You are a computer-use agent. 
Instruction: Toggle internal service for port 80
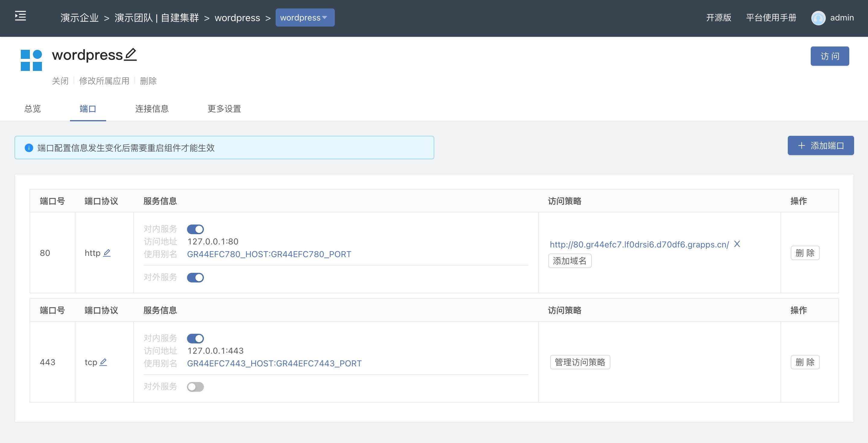tap(195, 229)
